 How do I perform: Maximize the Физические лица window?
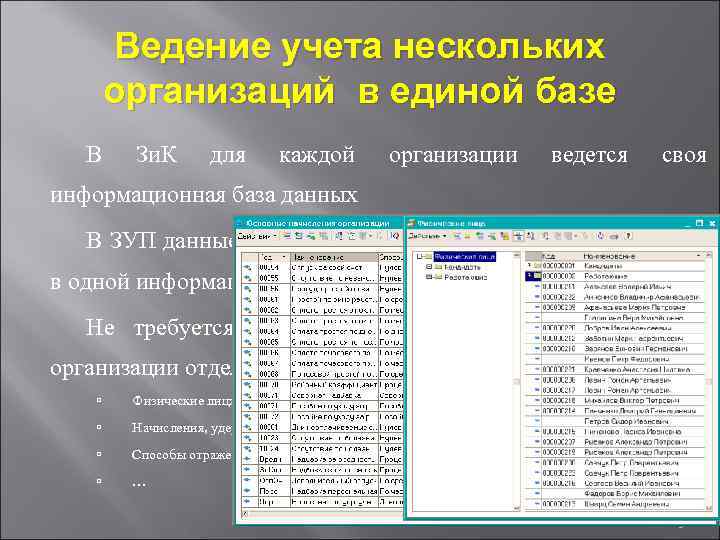[699, 223]
